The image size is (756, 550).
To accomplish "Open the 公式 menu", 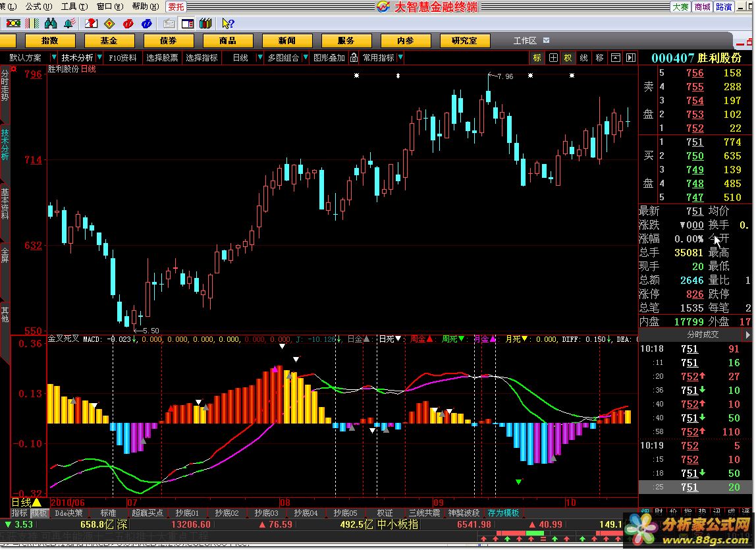I will tap(39, 7).
